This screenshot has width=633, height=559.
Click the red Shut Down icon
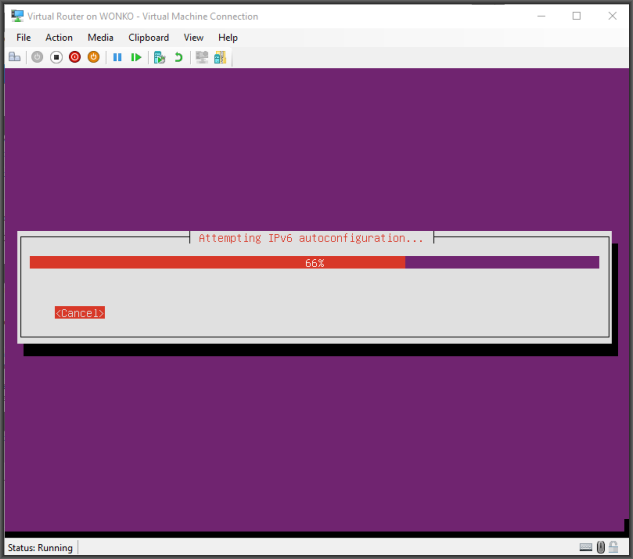pyautogui.click(x=75, y=57)
